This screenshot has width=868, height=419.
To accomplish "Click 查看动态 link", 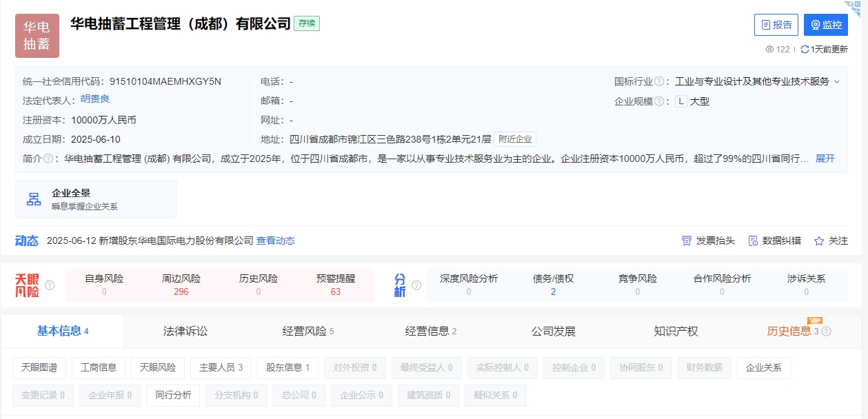I will click(275, 241).
